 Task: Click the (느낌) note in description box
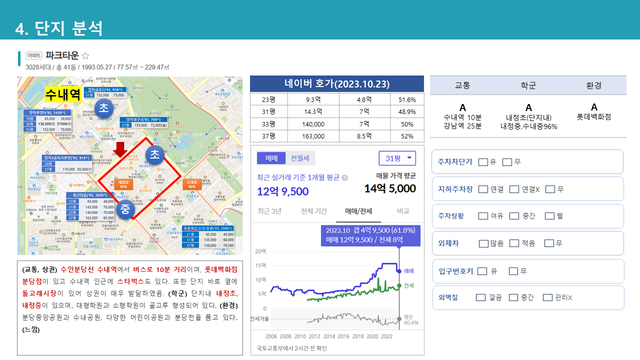pyautogui.click(x=31, y=329)
